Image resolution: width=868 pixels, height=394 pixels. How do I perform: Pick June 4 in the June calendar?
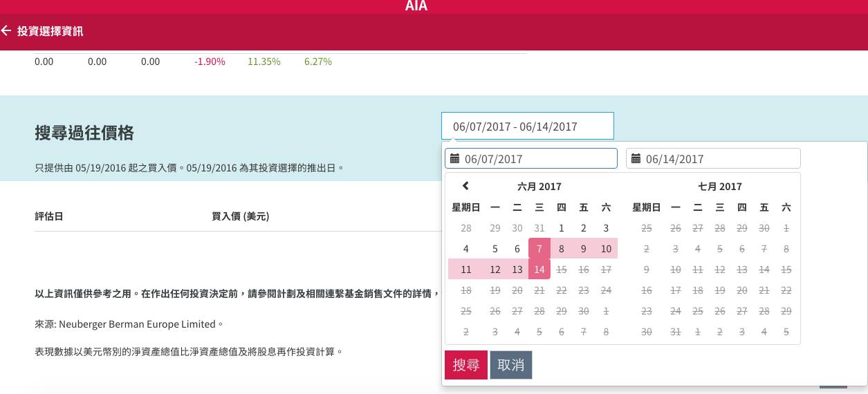point(466,249)
